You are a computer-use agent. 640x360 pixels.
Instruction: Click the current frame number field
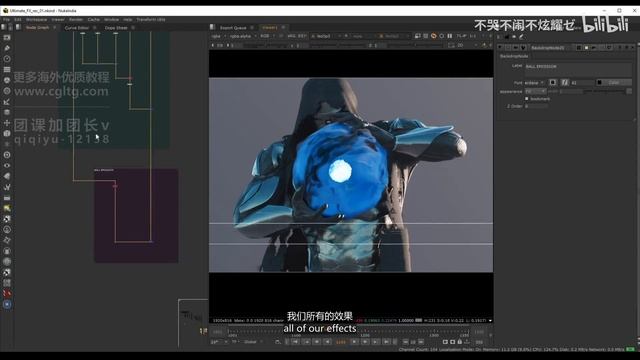click(x=341, y=342)
